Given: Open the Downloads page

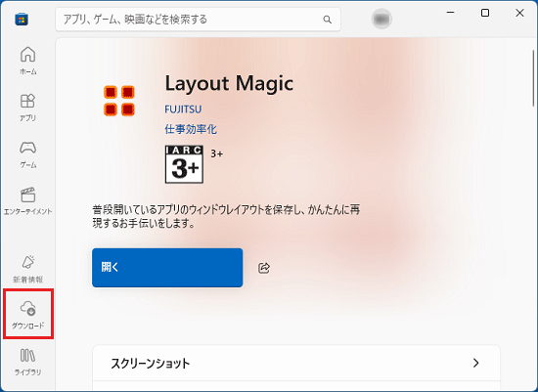Looking at the screenshot, I should [27, 315].
